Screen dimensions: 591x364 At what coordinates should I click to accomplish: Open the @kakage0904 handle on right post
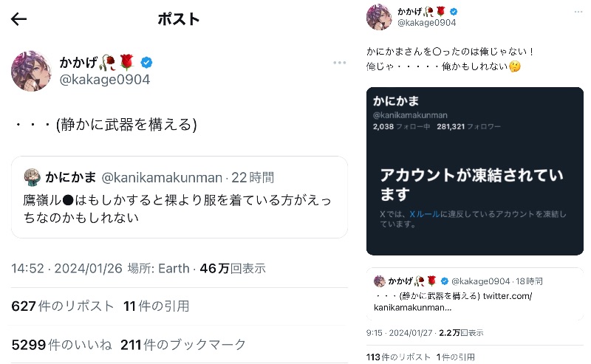427,23
